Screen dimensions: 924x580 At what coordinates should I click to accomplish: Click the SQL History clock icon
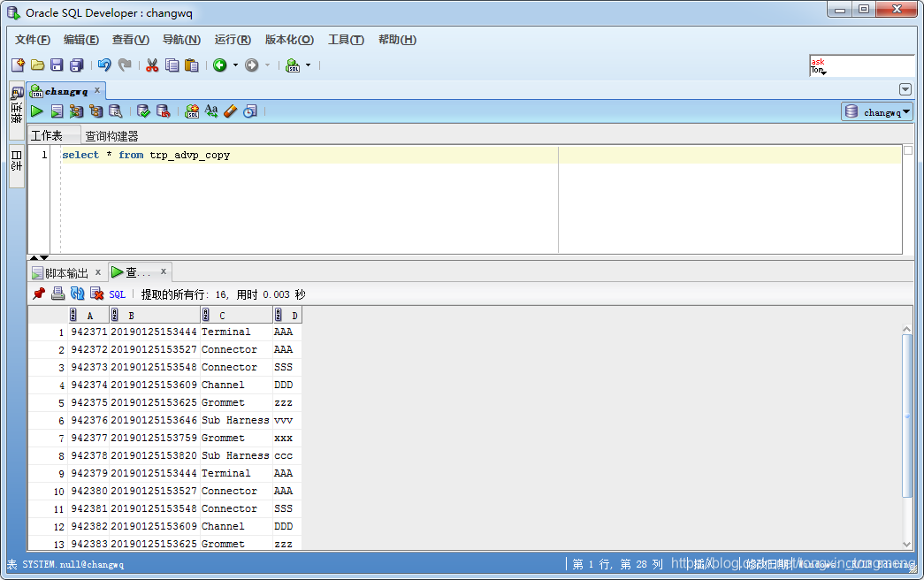click(250, 111)
